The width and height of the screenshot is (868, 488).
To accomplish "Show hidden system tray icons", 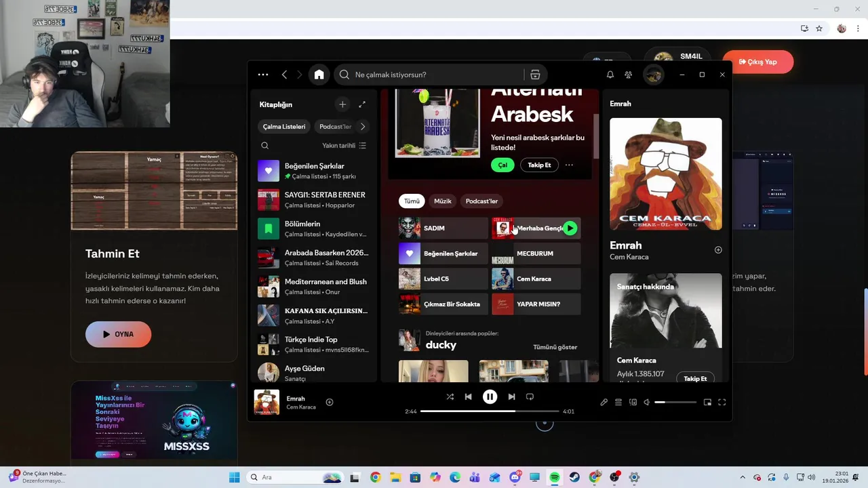I will (x=742, y=477).
